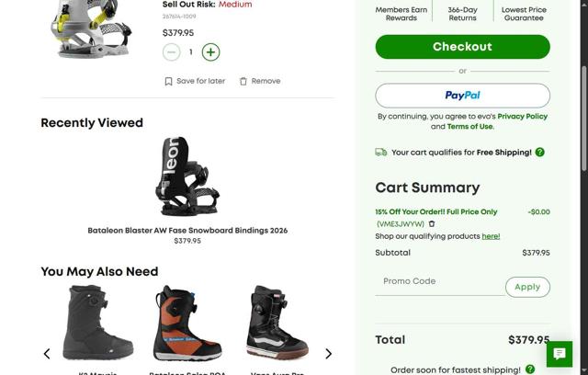The width and height of the screenshot is (588, 375).
Task: Delete promo code VME3JWYW with trash icon
Action: click(x=432, y=223)
